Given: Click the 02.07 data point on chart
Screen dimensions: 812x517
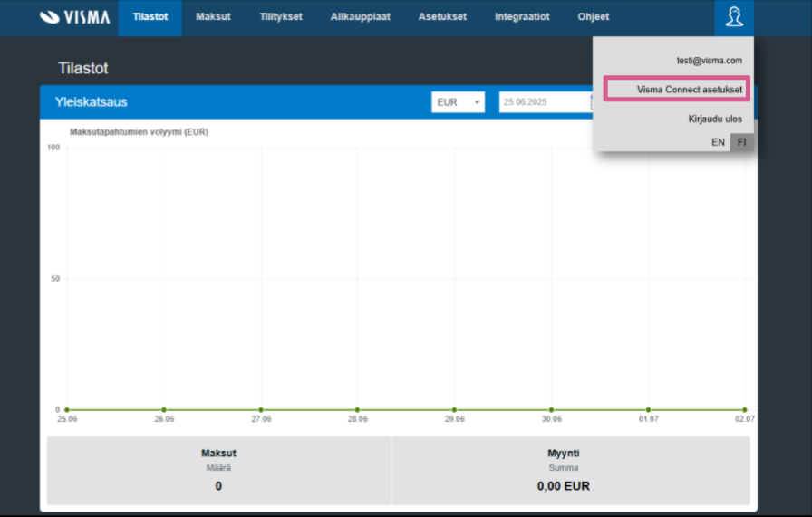Looking at the screenshot, I should (744, 409).
